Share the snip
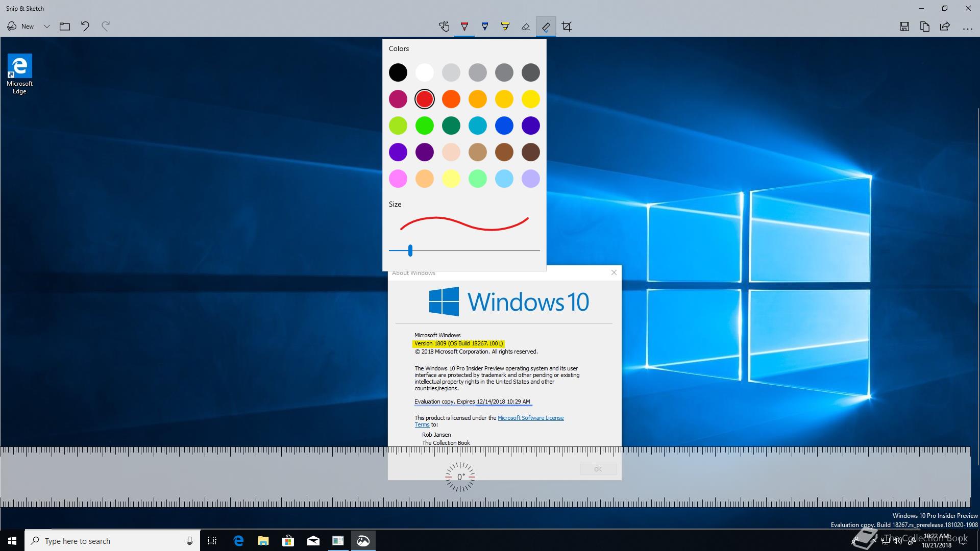This screenshot has height=551, width=980. [x=945, y=27]
